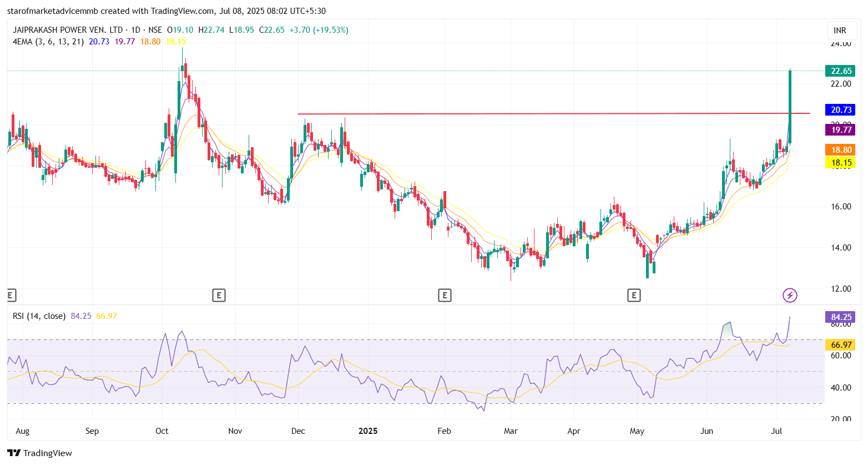Click the Jul label on the time axis

coord(776,431)
